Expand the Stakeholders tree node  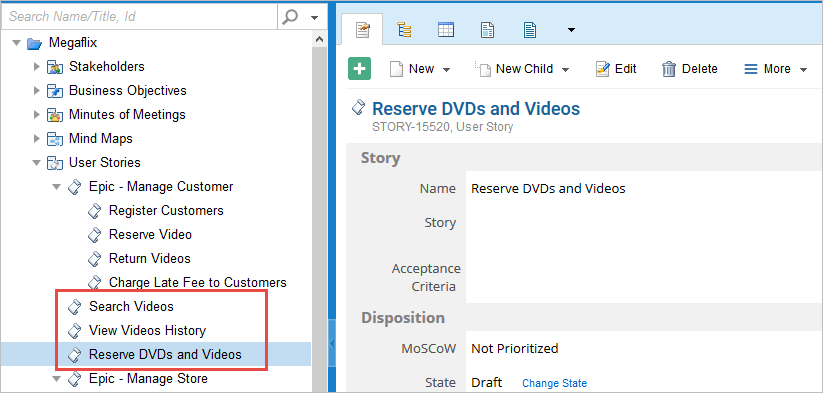coord(36,67)
